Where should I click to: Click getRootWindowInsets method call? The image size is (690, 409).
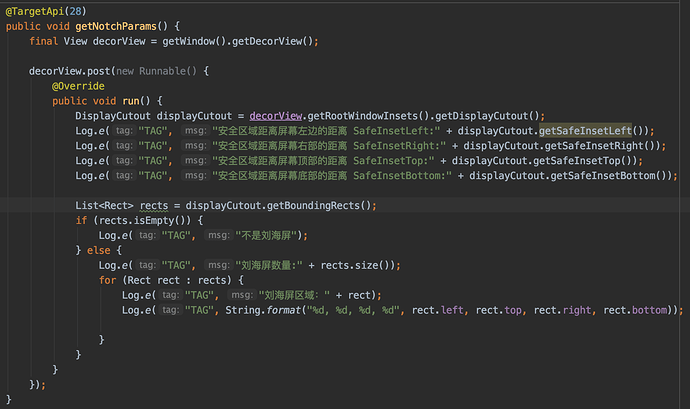click(x=364, y=116)
